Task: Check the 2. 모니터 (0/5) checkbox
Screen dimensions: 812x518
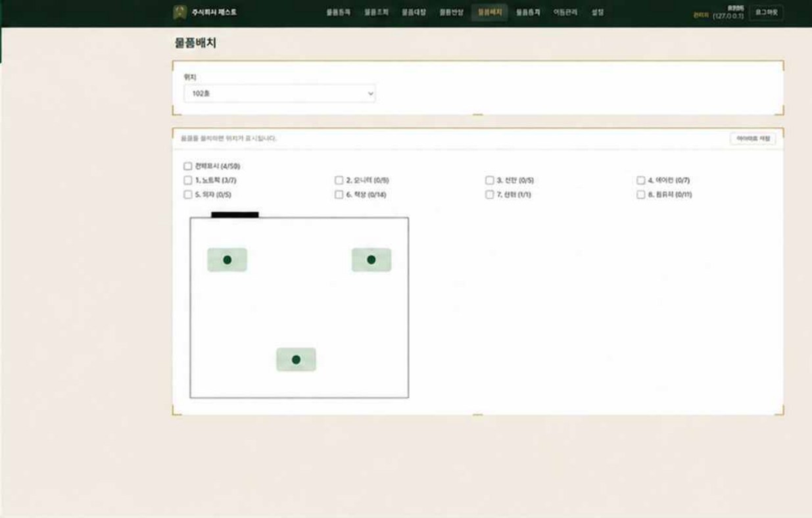Action: point(339,180)
